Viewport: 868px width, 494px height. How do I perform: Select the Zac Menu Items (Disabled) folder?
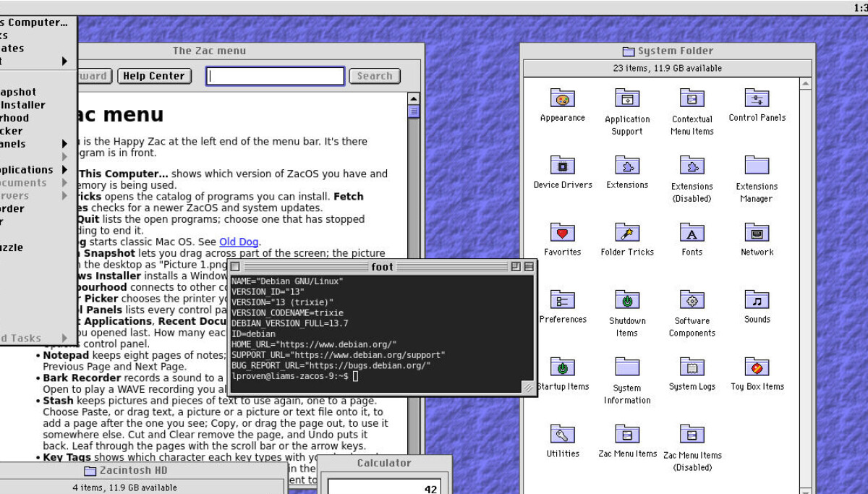pos(692,434)
